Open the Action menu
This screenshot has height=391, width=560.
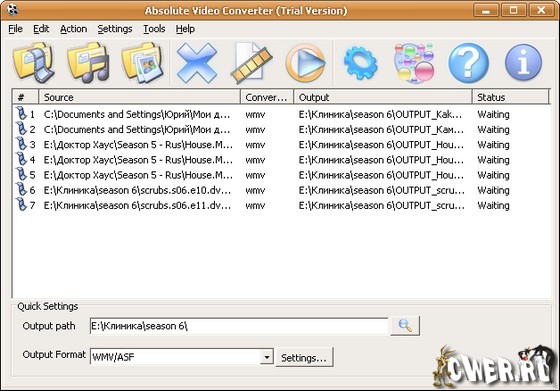click(74, 29)
